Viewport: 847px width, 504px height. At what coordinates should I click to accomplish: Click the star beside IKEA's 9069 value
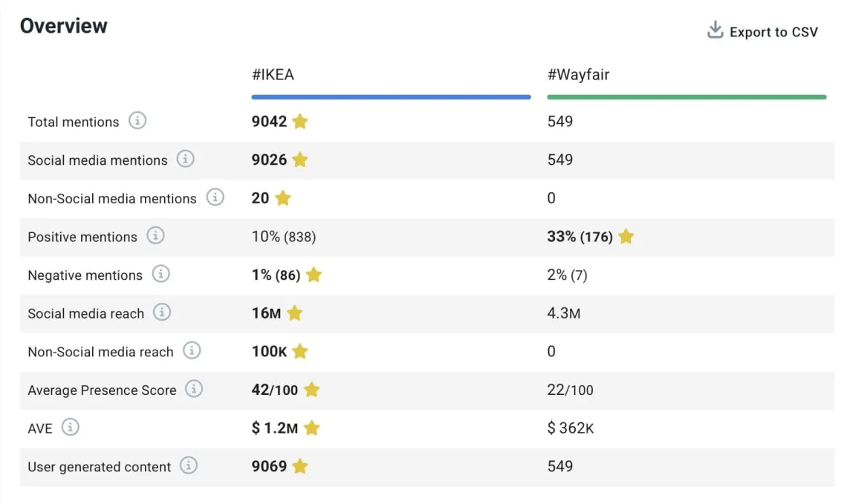(x=300, y=465)
